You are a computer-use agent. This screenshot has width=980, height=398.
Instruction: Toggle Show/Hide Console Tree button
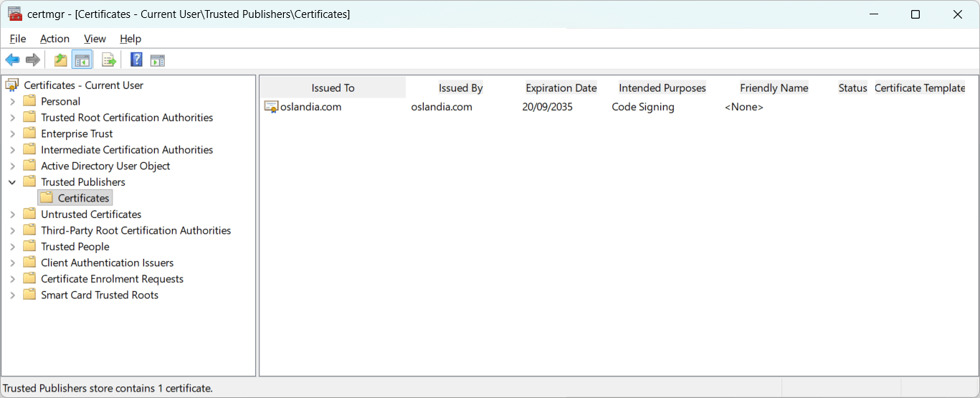pyautogui.click(x=82, y=60)
